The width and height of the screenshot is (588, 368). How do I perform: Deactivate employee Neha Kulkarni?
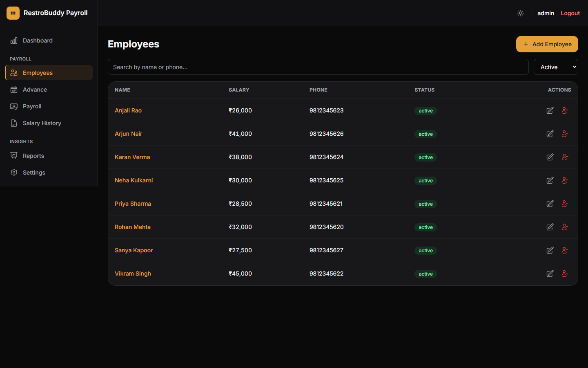pyautogui.click(x=565, y=180)
